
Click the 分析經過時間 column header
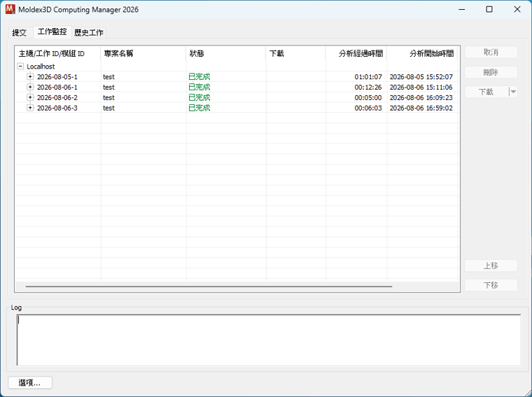tap(356, 54)
